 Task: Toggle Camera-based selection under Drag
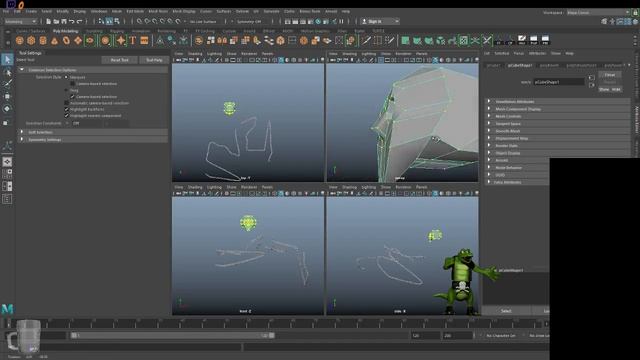point(73,97)
